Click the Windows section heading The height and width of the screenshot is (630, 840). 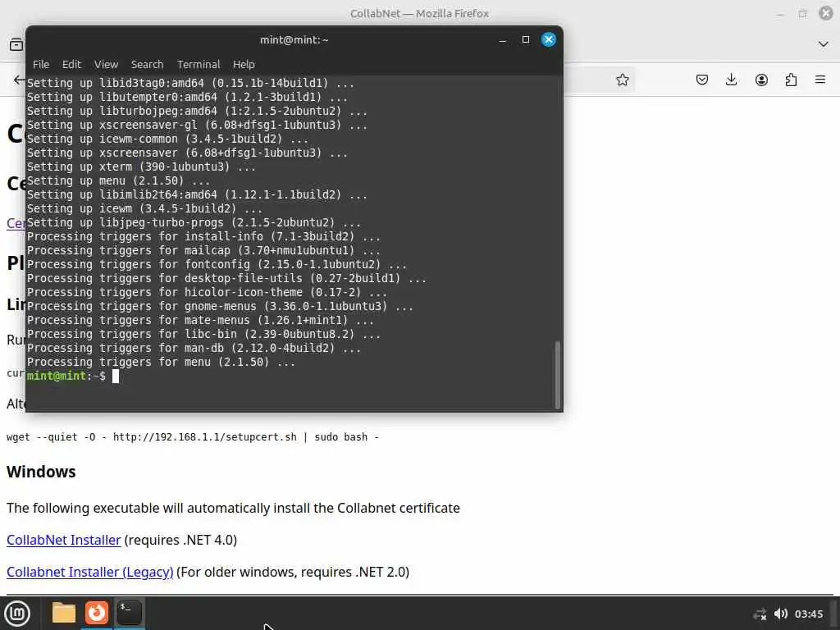click(41, 472)
